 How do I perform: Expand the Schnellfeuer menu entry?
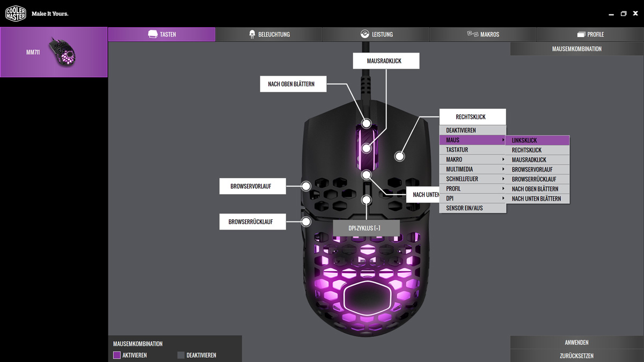click(473, 179)
